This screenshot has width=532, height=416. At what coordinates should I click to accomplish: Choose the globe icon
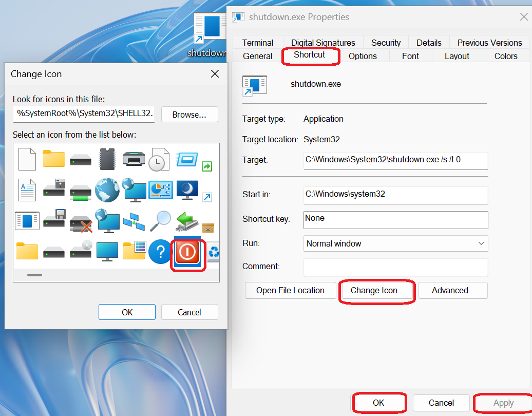point(107,190)
